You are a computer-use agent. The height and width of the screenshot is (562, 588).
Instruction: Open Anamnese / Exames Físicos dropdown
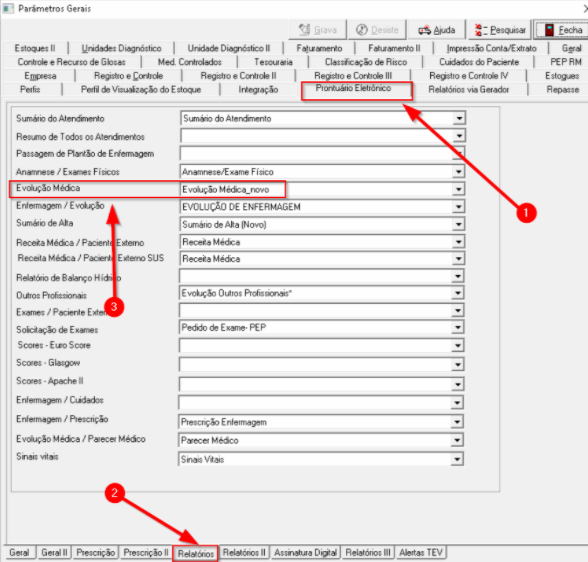coord(459,172)
